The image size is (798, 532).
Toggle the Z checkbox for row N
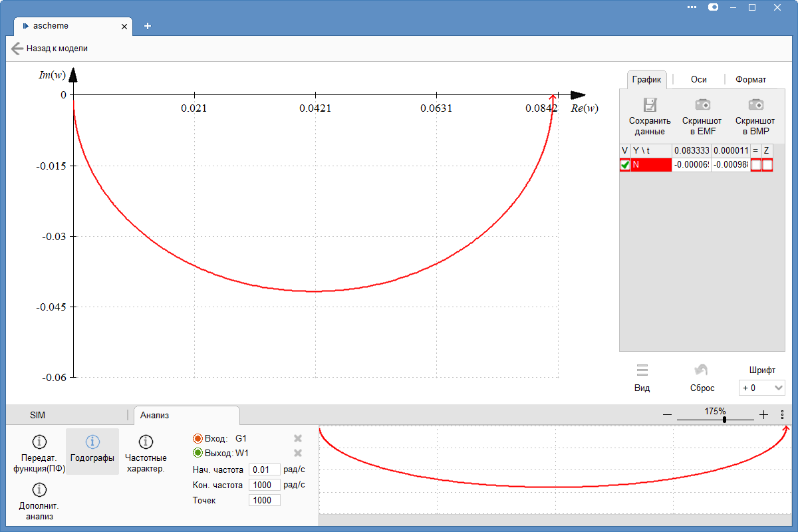pos(767,165)
